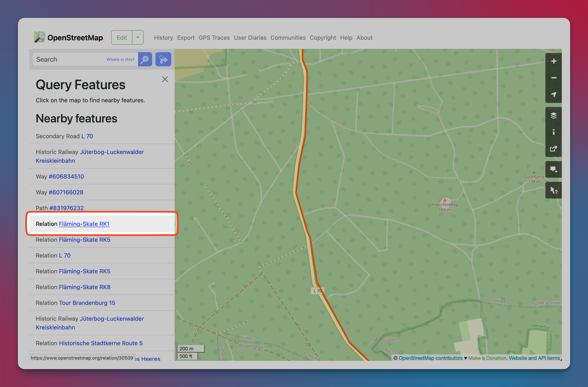Screen dimensions: 588x387
Task: Open OpenStreetMap contributors attribution link
Action: 430,358
